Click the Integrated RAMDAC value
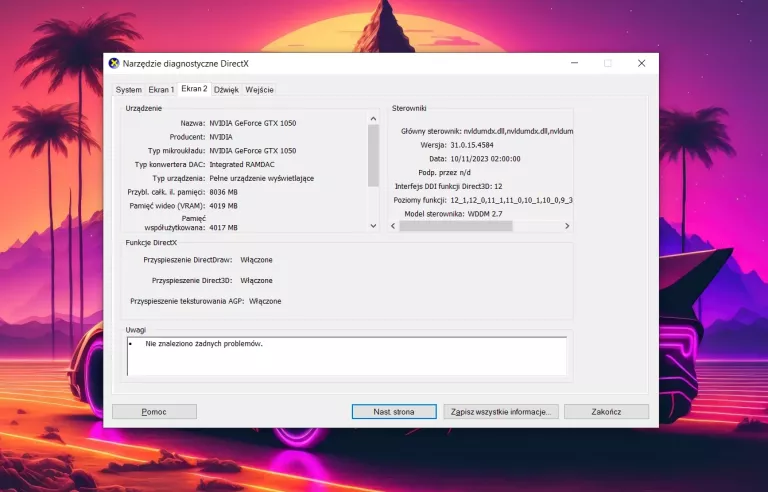Viewport: 768px width, 492px height. 242,164
